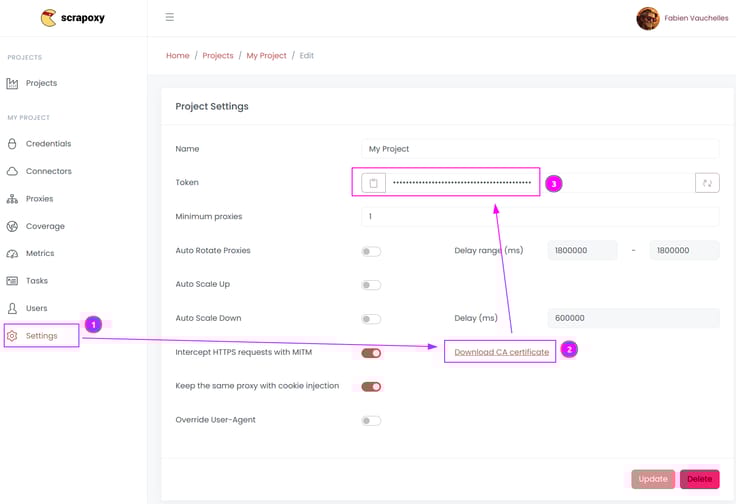
Task: Select Settings in the sidebar
Action: pos(41,336)
